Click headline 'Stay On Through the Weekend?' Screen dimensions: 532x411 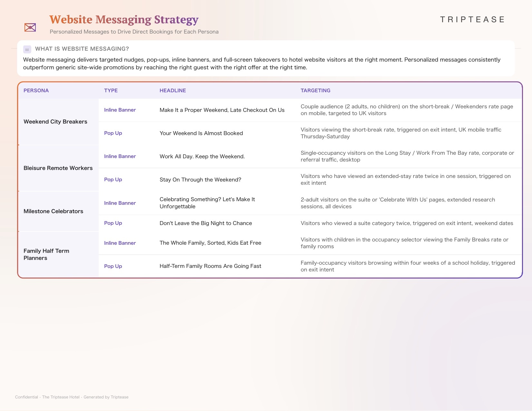coord(200,180)
